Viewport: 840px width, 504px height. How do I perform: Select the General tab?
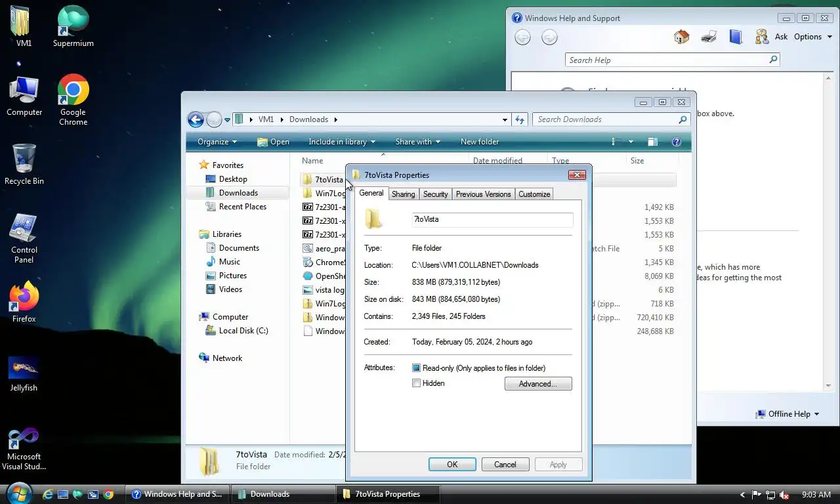click(371, 193)
